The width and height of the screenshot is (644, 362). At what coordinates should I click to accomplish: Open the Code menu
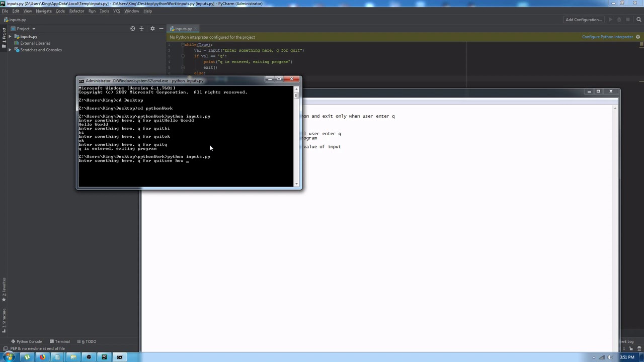[60, 11]
